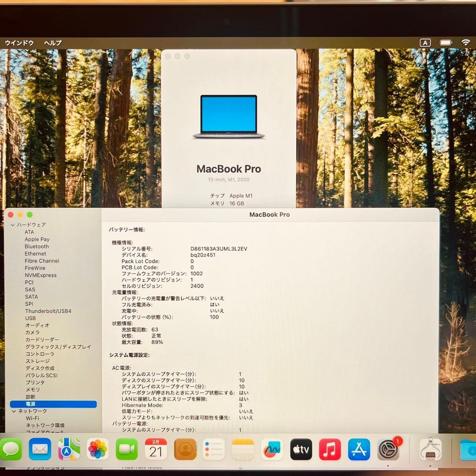
Task: Launch Freeform from the Dock
Action: click(x=272, y=450)
